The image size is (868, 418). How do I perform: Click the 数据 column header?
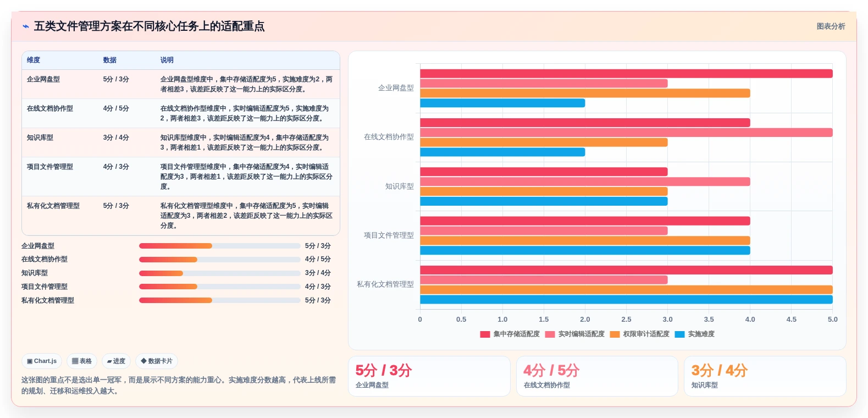tap(110, 60)
